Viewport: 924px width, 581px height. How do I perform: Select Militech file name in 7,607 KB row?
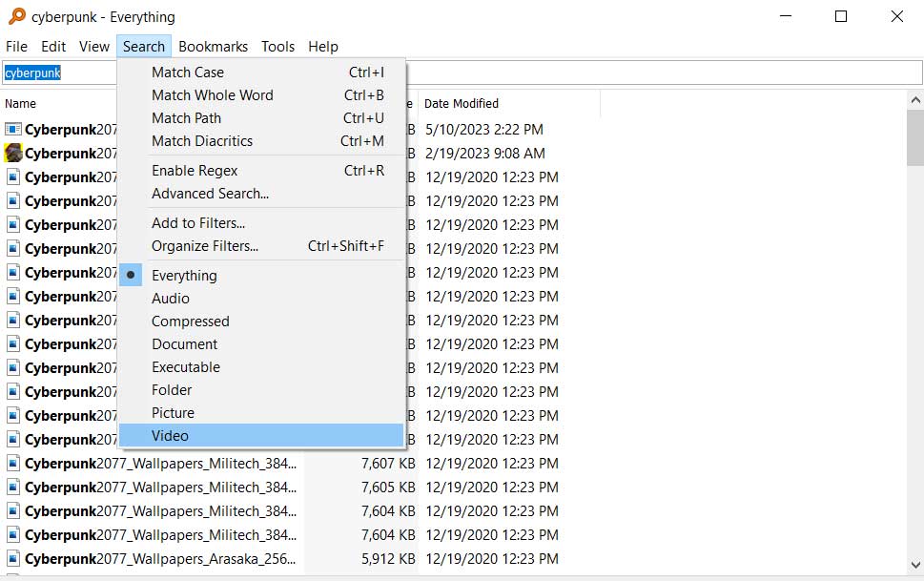160,463
